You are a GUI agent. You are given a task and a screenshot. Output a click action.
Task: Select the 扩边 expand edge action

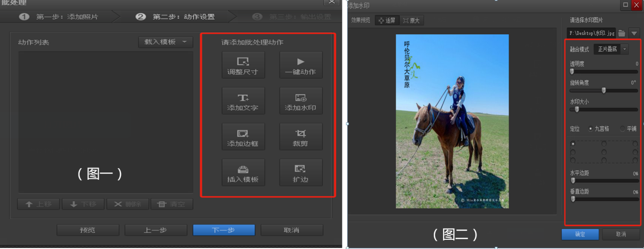coord(301,172)
